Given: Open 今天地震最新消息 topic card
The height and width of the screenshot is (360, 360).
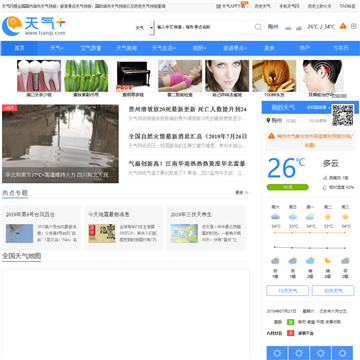Looking at the screenshot, I should coord(124,228).
